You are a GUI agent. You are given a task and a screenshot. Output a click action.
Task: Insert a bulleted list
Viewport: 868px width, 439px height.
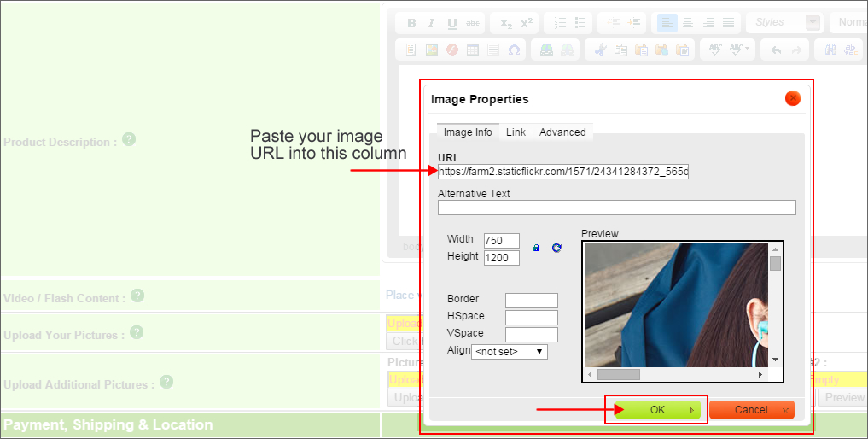click(x=580, y=23)
